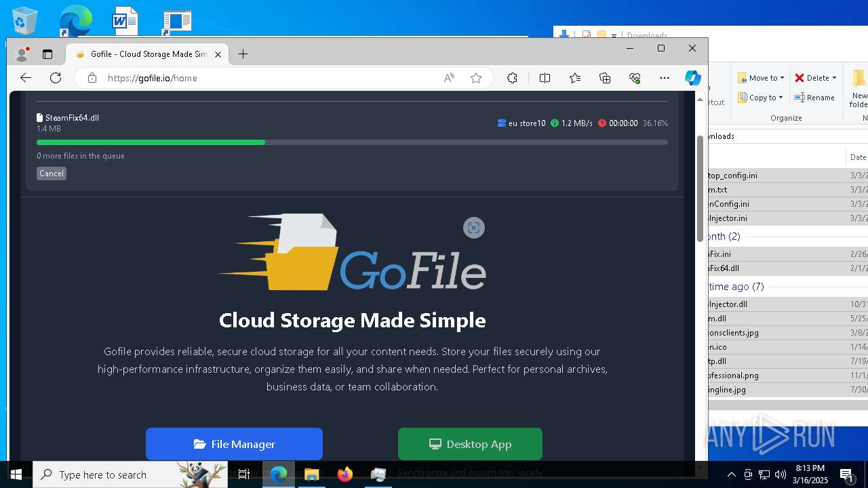The height and width of the screenshot is (488, 868).
Task: Open Task View on taskbar
Action: 244,474
